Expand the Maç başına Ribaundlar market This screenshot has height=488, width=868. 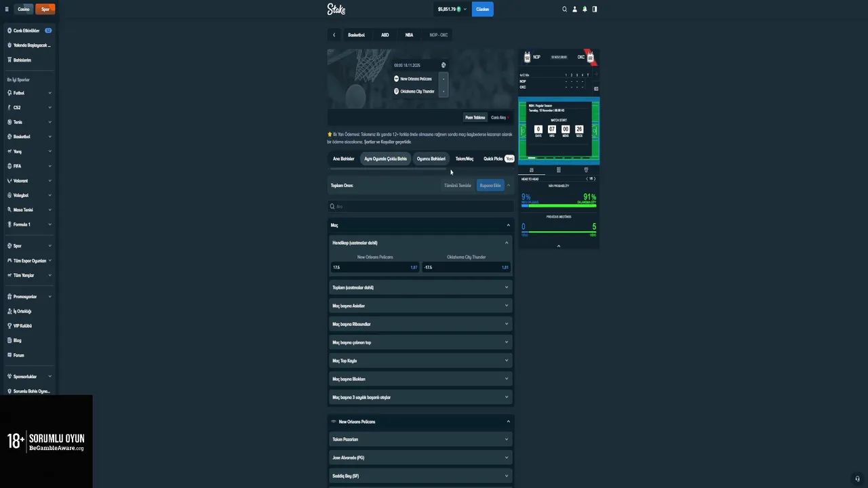click(x=420, y=324)
